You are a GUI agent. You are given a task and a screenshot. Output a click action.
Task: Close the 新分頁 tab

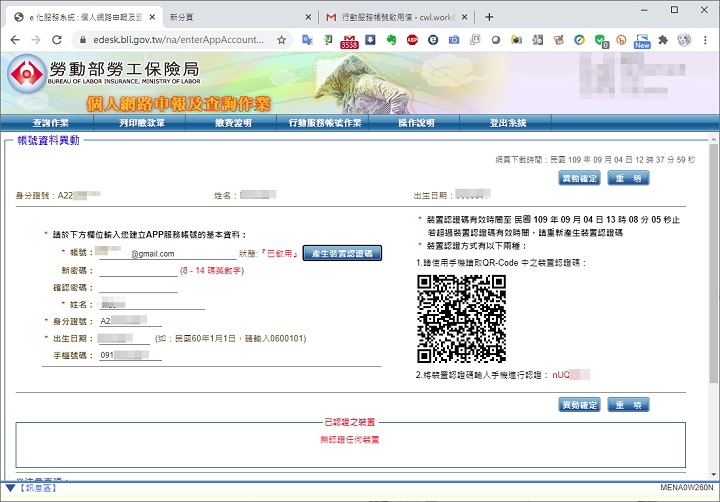[x=308, y=17]
